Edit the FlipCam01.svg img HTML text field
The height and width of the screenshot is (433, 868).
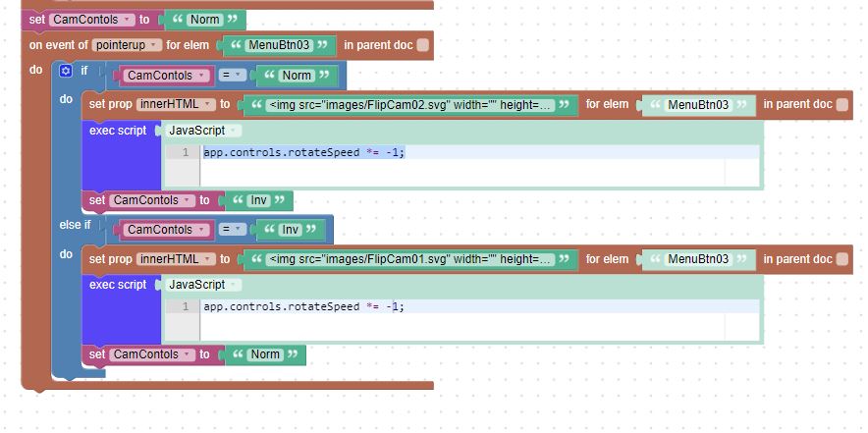410,259
